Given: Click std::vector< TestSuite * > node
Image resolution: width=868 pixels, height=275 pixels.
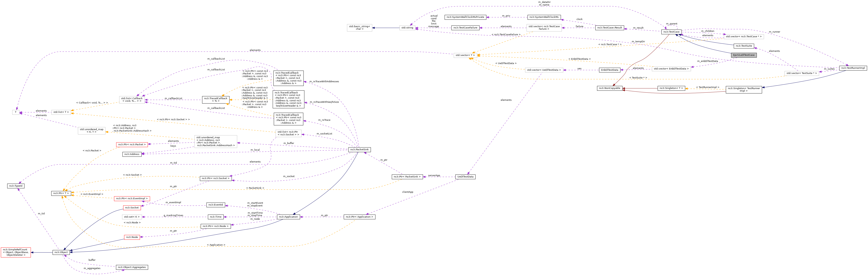Looking at the screenshot, I should (x=802, y=73).
